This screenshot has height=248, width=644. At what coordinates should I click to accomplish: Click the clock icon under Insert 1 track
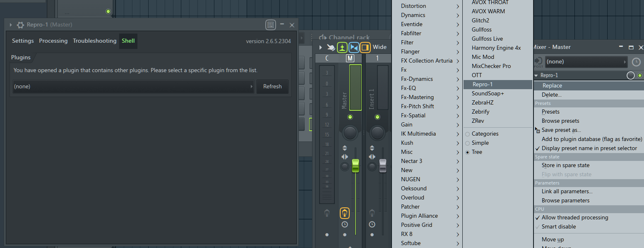(x=372, y=224)
